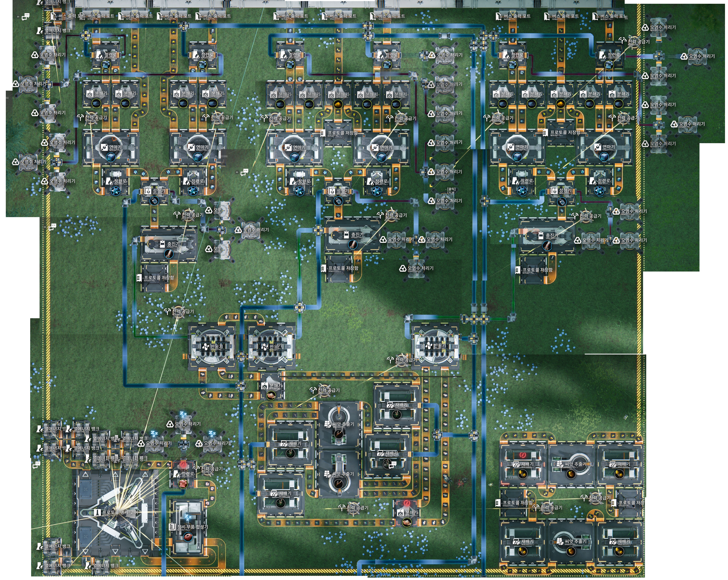This screenshot has height=580, width=728.
Task: Select the 충진기 in the right production line
Action: coord(547,235)
